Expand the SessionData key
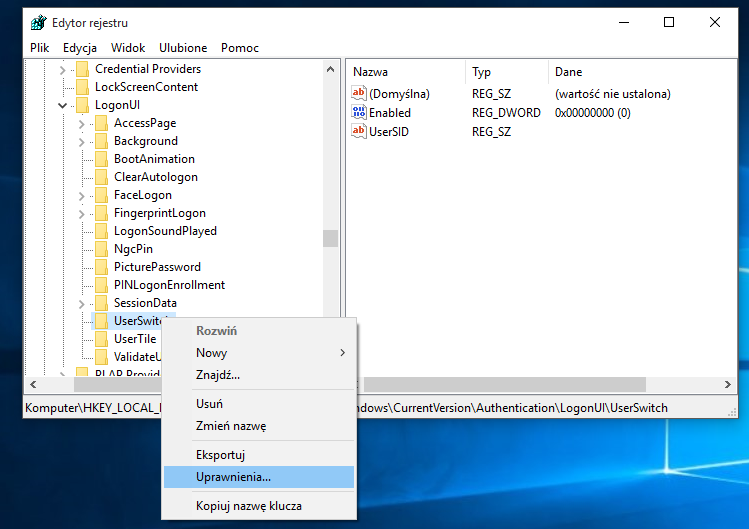This screenshot has width=749, height=529. pyautogui.click(x=82, y=304)
